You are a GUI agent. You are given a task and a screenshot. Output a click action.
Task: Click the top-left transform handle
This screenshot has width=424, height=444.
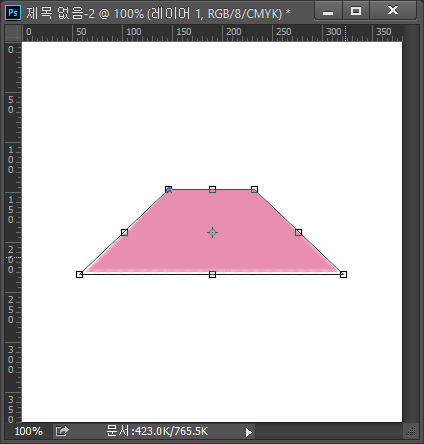click(169, 190)
